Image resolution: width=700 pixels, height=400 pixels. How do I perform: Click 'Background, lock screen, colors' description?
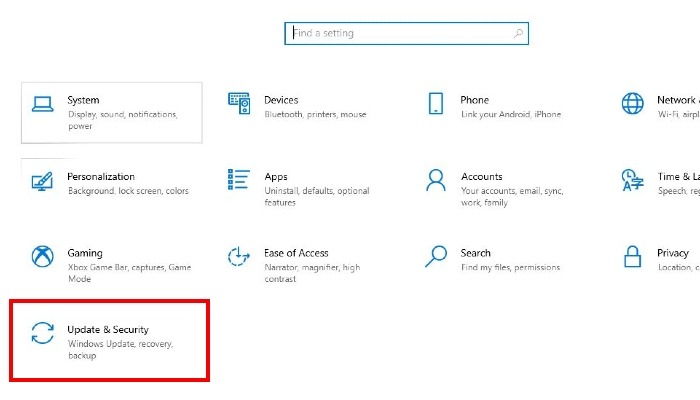tap(128, 191)
